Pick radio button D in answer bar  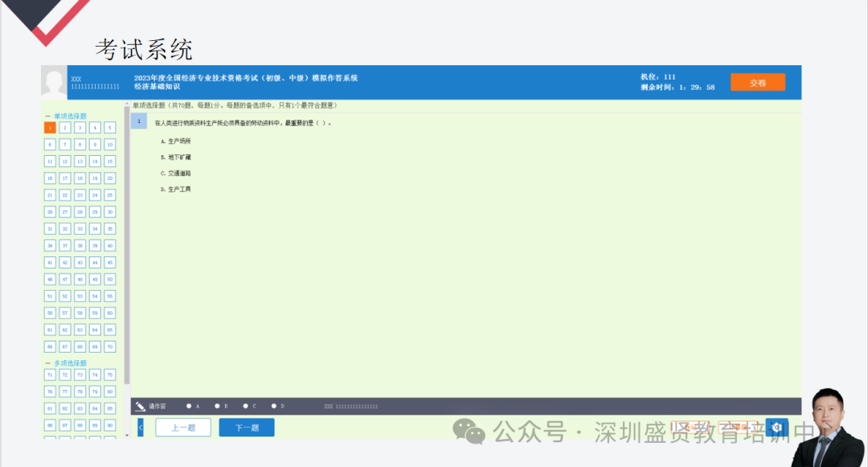click(x=273, y=407)
